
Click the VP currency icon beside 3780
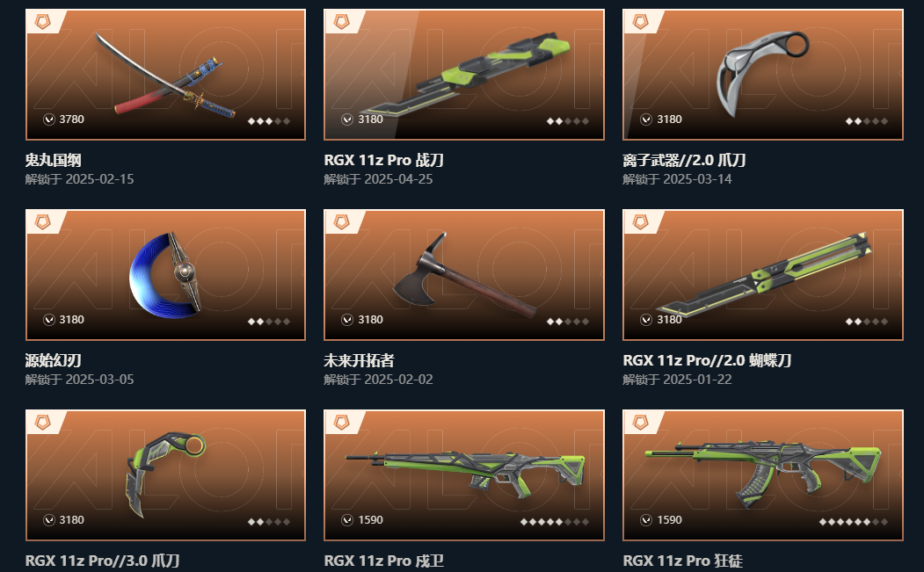[49, 119]
